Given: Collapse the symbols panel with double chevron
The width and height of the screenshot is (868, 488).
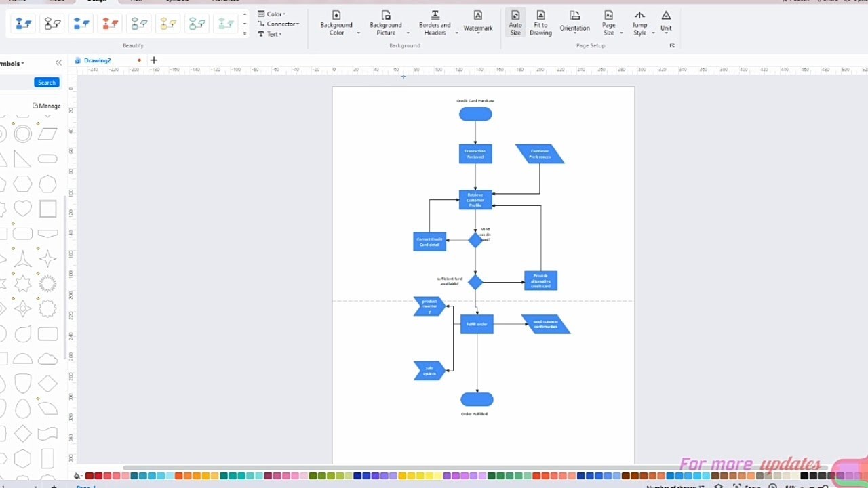Looking at the screenshot, I should coord(58,63).
